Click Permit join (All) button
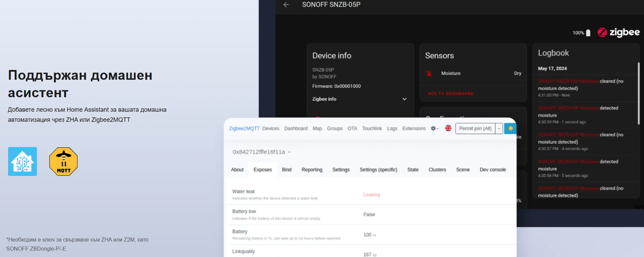Screen dimensions: 644x257 tap(475, 128)
